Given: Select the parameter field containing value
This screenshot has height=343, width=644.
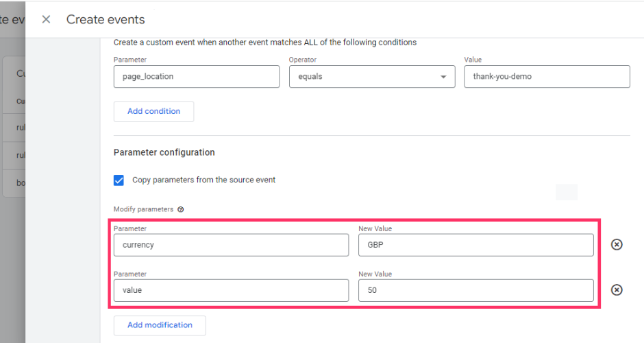Looking at the screenshot, I should point(231,290).
